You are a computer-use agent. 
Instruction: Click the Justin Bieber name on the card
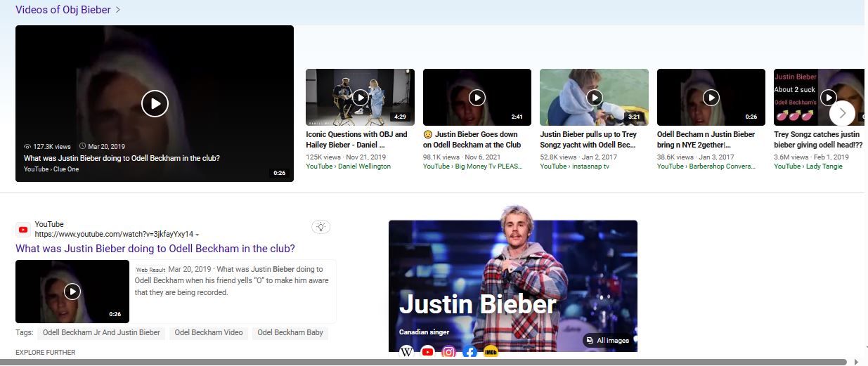pyautogui.click(x=478, y=304)
